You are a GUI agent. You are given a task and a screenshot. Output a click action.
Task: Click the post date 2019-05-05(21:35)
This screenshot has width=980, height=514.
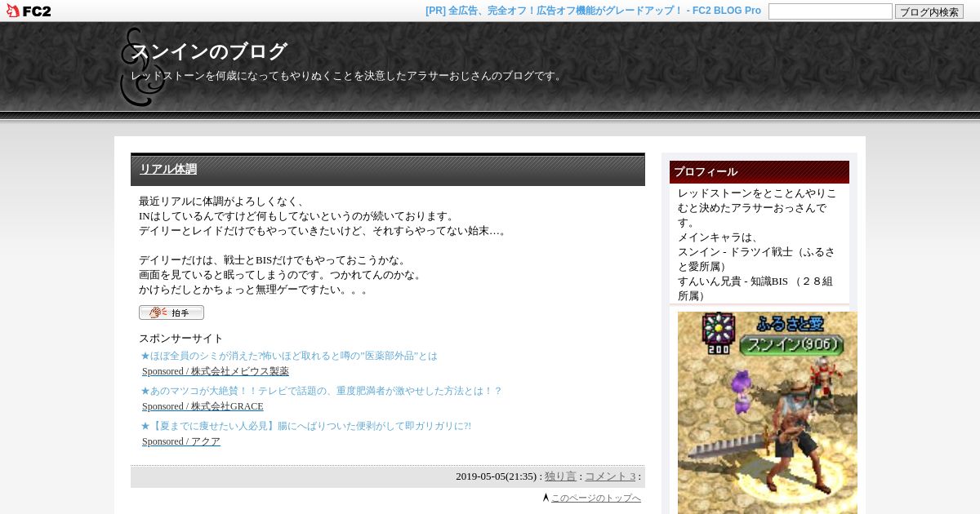pyautogui.click(x=496, y=476)
